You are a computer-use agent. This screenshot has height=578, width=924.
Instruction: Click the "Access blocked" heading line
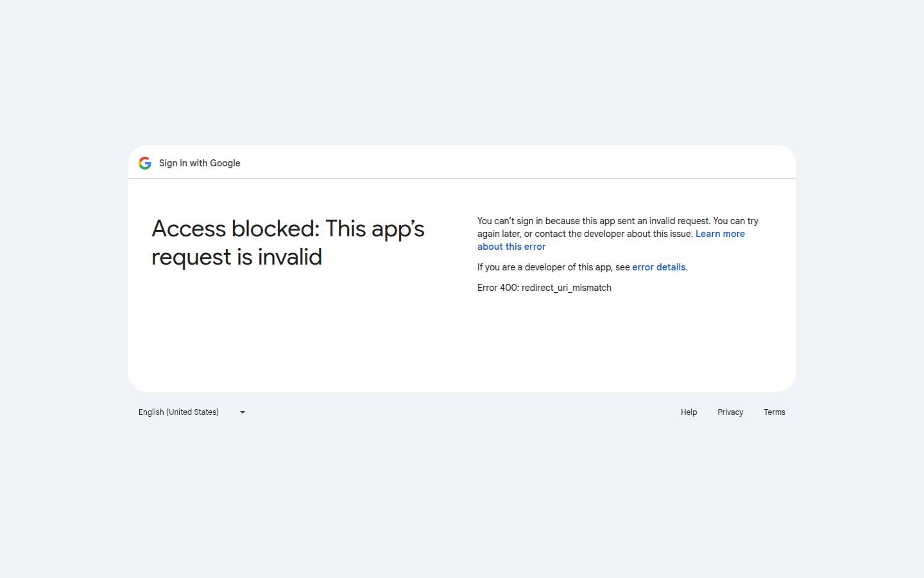tap(287, 229)
